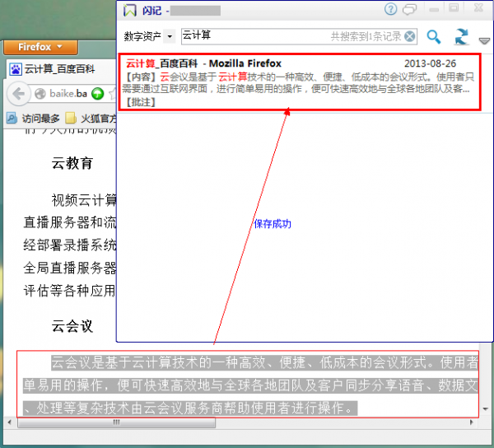
Task: Expand the gray triangle menu at right
Action: 484,41
